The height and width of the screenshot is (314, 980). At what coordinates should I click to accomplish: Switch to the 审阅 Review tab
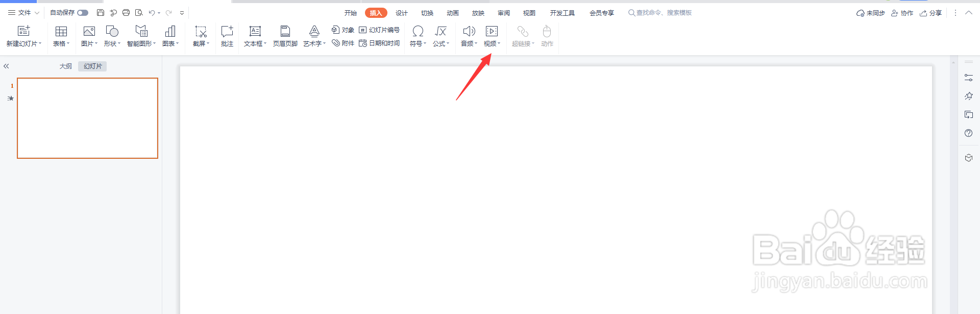click(503, 13)
